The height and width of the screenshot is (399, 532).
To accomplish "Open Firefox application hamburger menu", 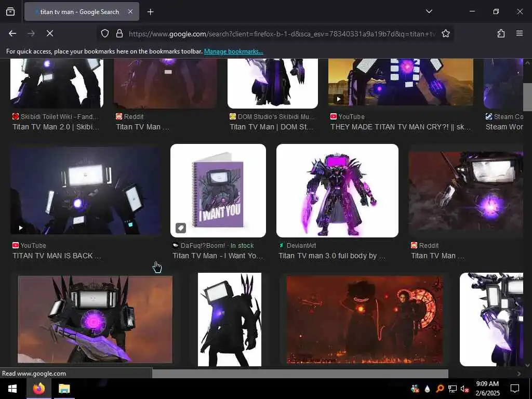I will 519,33.
